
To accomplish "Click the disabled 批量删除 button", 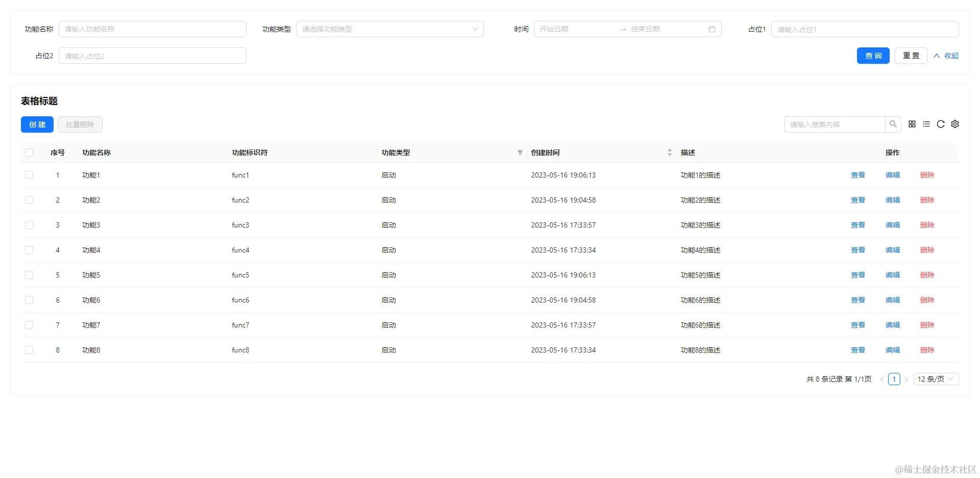I will point(80,124).
